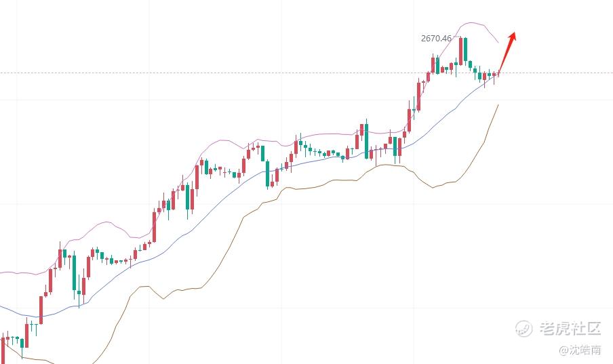Select the 2670.46 high price label

click(436, 39)
